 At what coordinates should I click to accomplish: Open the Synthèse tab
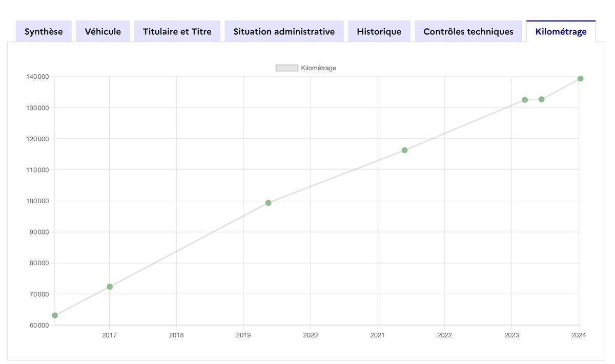coord(44,32)
